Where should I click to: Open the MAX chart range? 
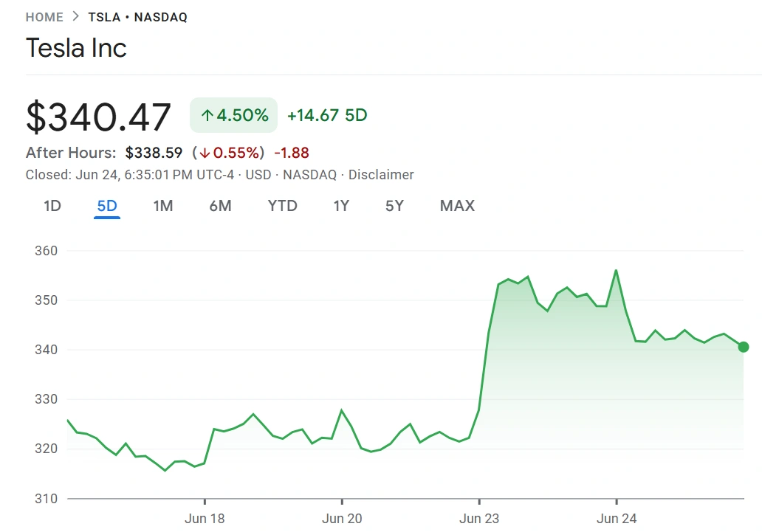tap(457, 206)
